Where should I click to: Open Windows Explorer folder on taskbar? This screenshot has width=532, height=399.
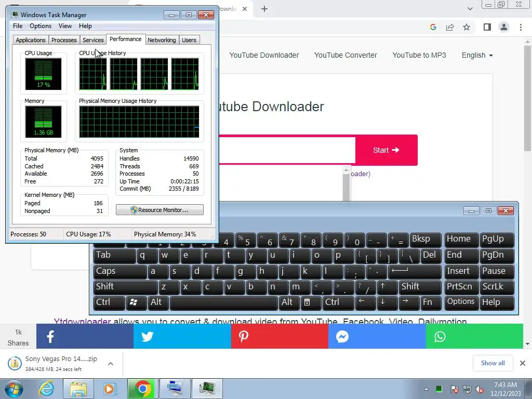(78, 389)
